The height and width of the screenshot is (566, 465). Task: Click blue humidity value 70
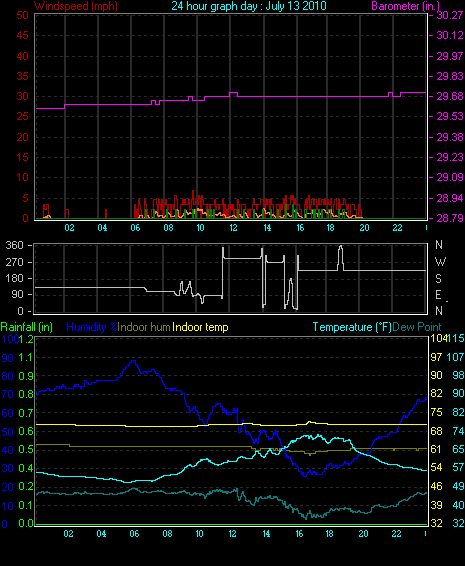point(8,394)
